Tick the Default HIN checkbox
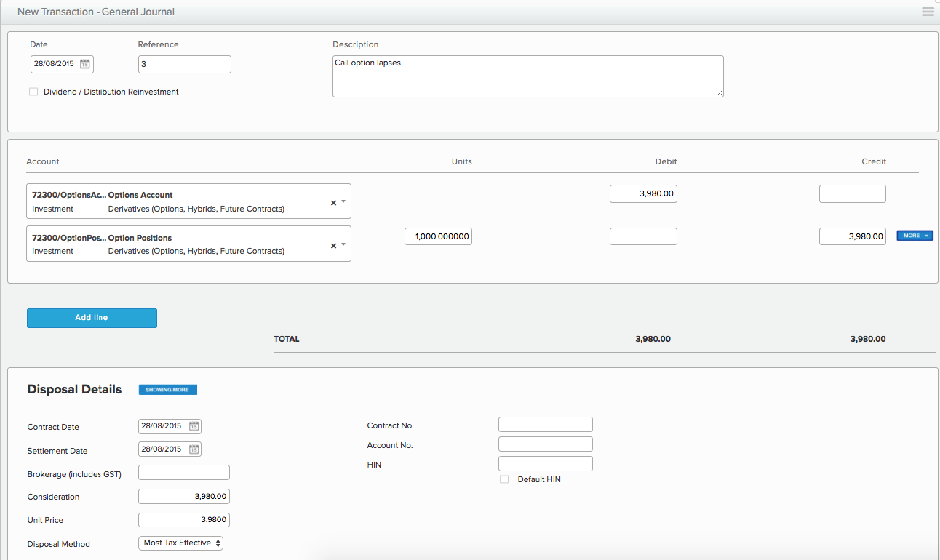Image resolution: width=940 pixels, height=560 pixels. pyautogui.click(x=504, y=479)
